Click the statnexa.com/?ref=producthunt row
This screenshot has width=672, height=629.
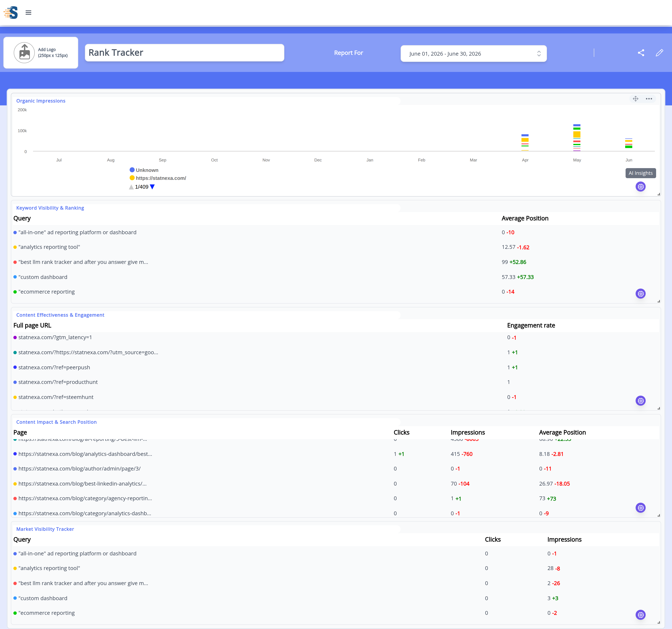(x=336, y=382)
